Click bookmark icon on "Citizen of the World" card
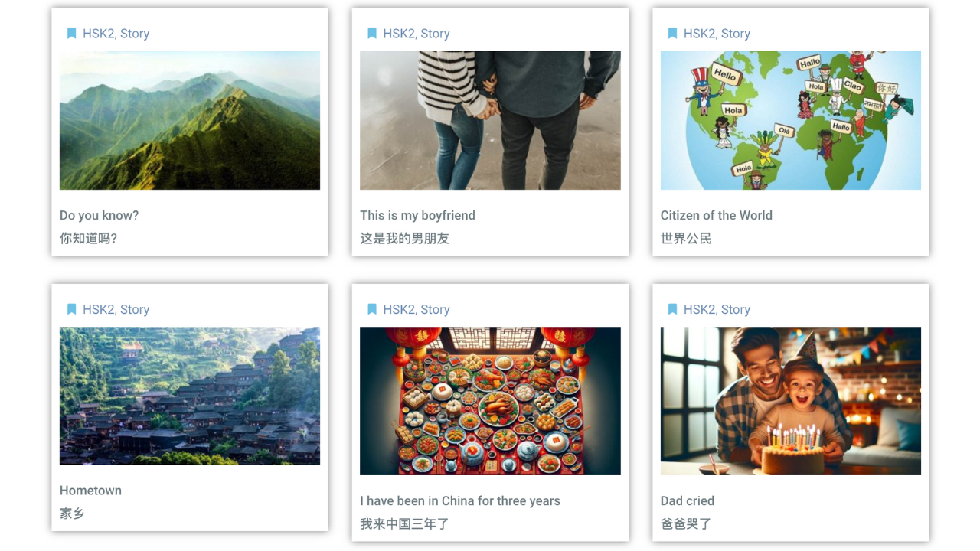Viewport: 980px width, 551px height. pos(672,34)
